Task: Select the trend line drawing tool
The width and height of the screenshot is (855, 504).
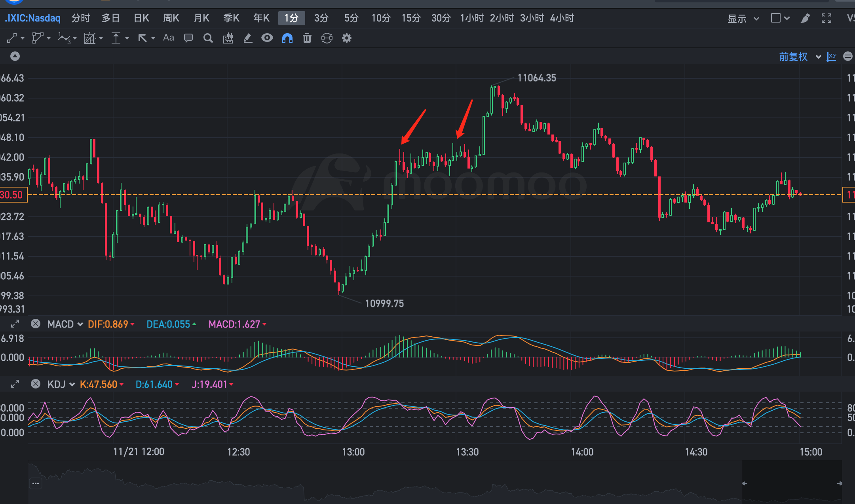Action: pyautogui.click(x=12, y=38)
